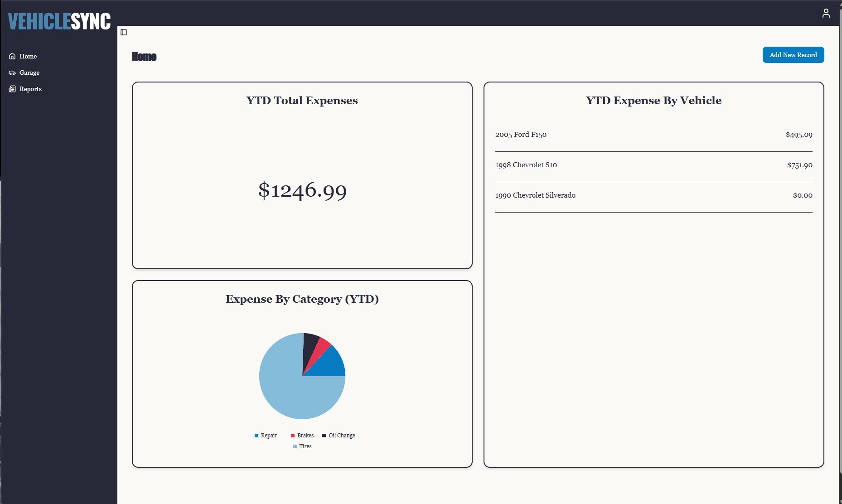Screen dimensions: 842x504
Task: Toggle Brakes legend entry
Action: coord(302,436)
